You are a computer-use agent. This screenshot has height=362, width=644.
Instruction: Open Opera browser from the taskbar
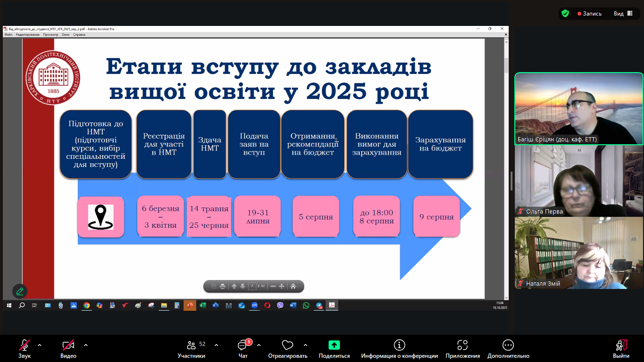pyautogui.click(x=267, y=305)
